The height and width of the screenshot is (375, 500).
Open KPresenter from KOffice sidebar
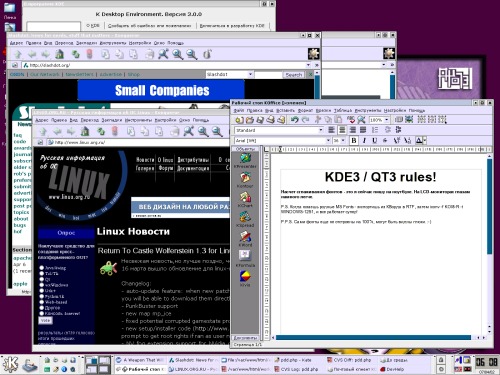coord(245,160)
